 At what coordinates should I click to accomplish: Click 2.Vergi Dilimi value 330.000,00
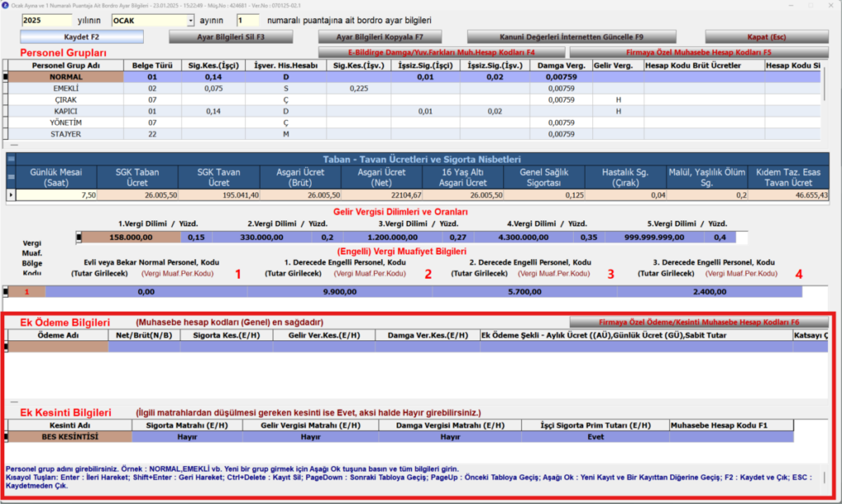261,238
